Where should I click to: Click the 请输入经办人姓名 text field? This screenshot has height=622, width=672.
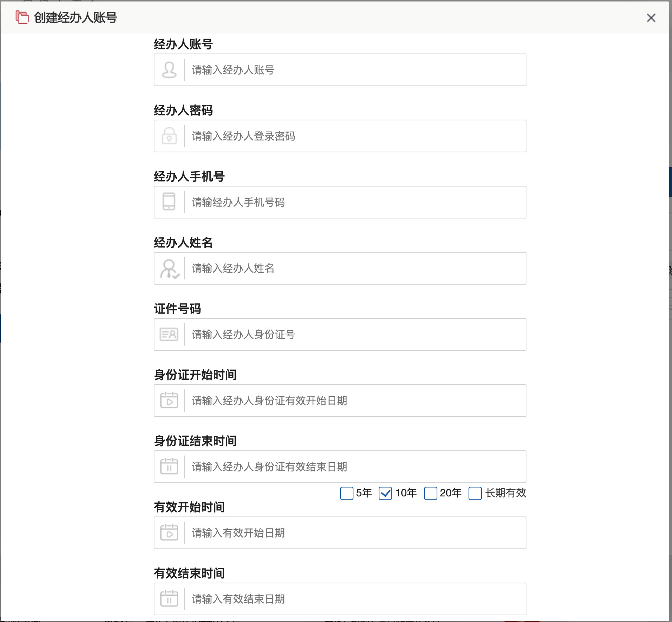tap(355, 268)
